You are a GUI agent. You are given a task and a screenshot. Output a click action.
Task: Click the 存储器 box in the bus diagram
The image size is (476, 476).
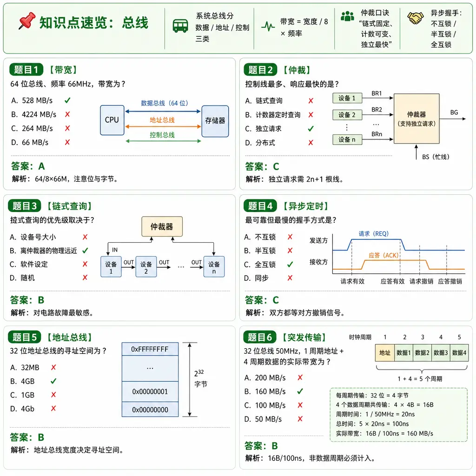[x=215, y=121]
